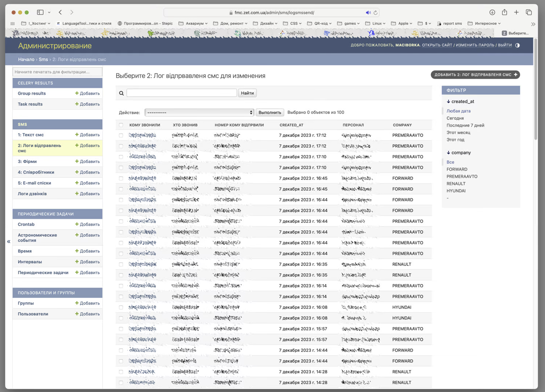The height and width of the screenshot is (392, 545).
Task: Click the search text field
Action: click(181, 93)
